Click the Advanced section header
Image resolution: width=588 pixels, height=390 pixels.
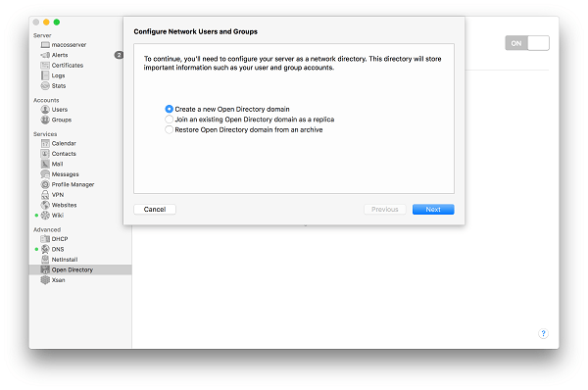[x=47, y=229]
